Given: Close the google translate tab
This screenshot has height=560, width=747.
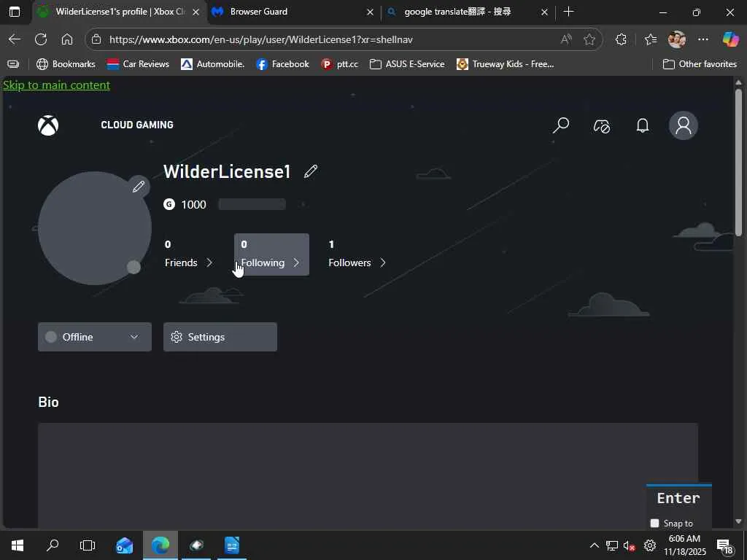Looking at the screenshot, I should click(x=544, y=12).
